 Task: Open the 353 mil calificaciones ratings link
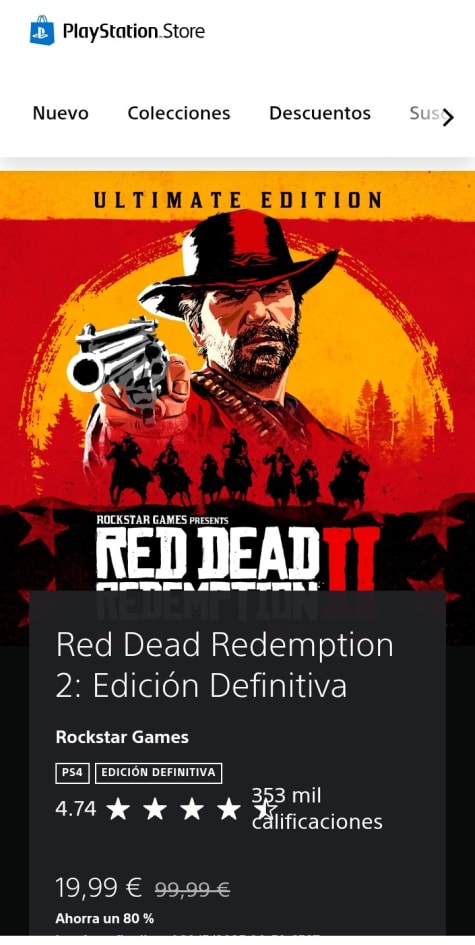pos(317,809)
